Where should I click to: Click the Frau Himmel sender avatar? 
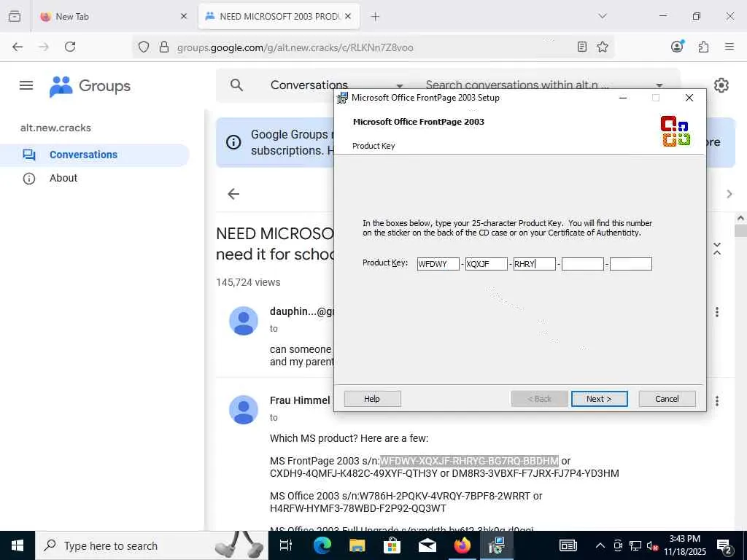pos(244,410)
